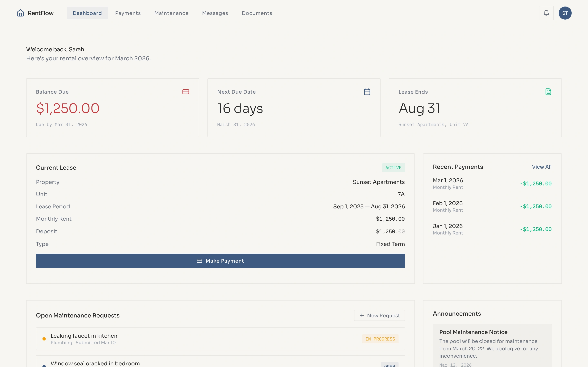Image resolution: width=588 pixels, height=367 pixels.
Task: Click the RentFlow home logo icon
Action: (20, 13)
